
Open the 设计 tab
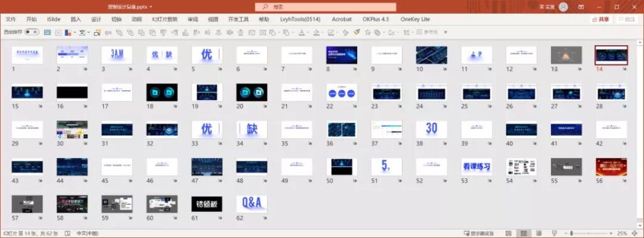[96, 20]
